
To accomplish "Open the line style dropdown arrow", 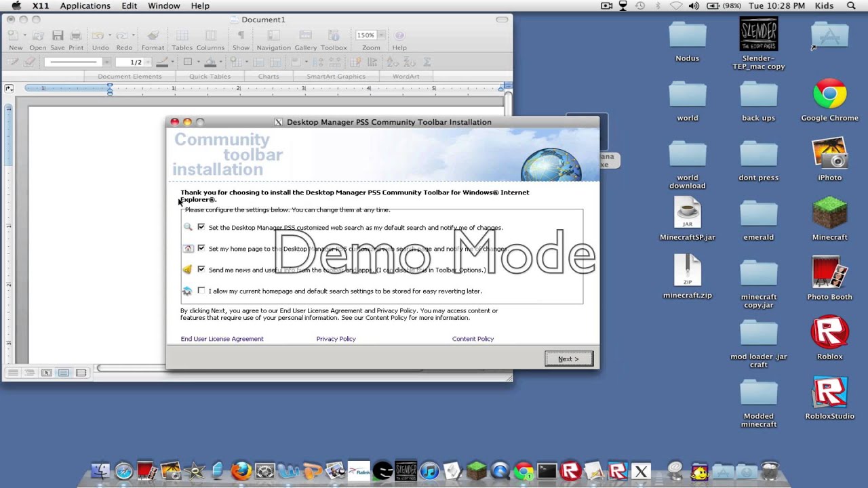I will [x=106, y=62].
